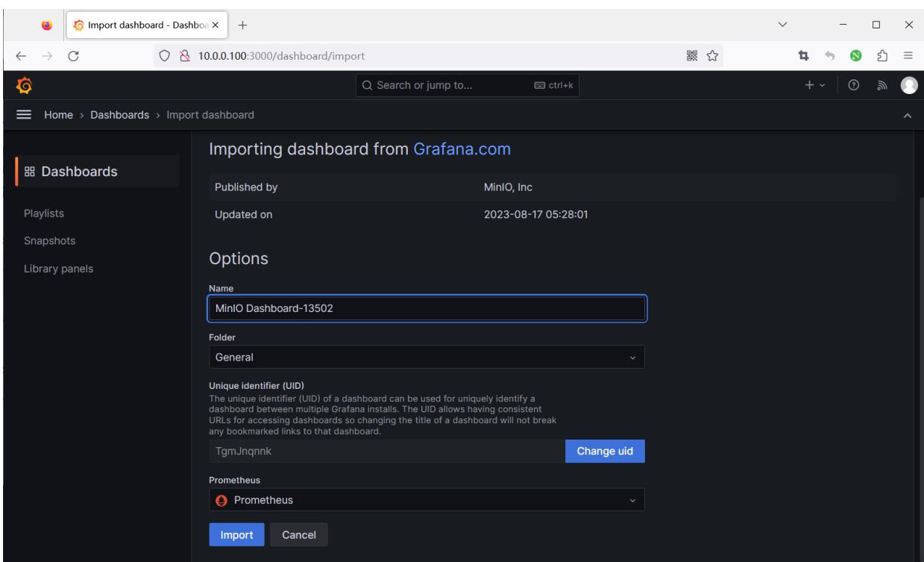
Task: Open Dashboards in the sidebar
Action: click(x=97, y=172)
